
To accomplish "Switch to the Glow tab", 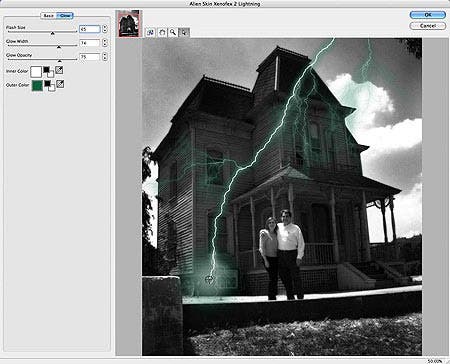I will point(65,16).
